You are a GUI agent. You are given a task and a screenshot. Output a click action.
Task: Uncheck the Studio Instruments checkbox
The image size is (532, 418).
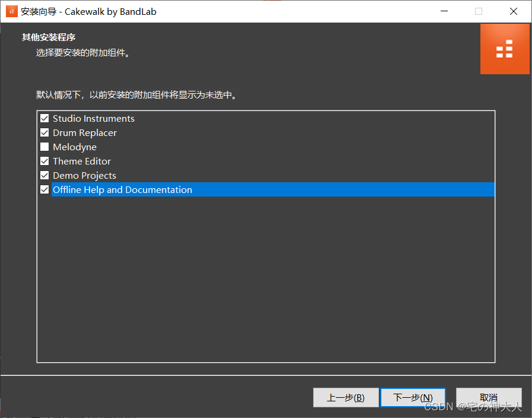tap(44, 118)
